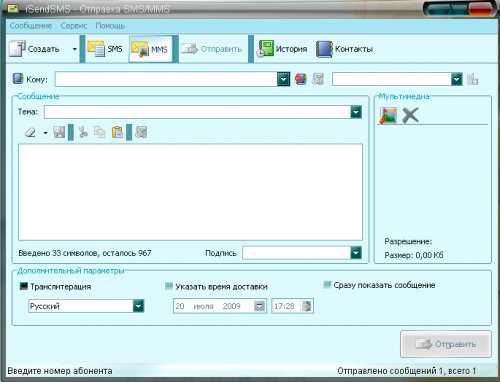The image size is (500, 382).
Task: Enable Указать время доставки checkbox
Action: coord(169,286)
